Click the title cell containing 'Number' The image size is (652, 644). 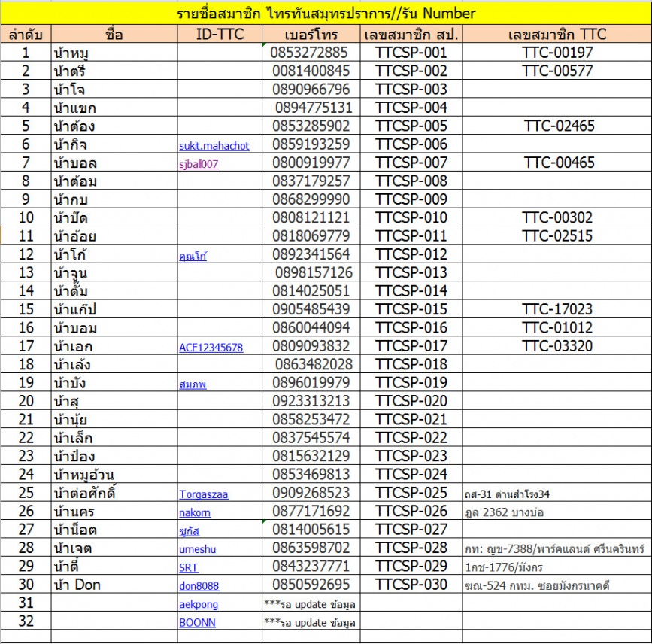click(x=326, y=14)
